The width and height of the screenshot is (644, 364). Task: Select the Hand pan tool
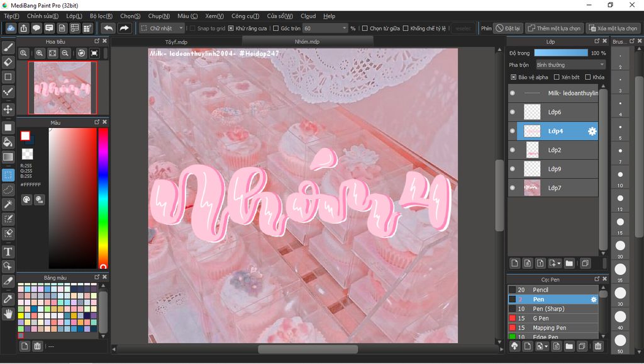(x=8, y=314)
